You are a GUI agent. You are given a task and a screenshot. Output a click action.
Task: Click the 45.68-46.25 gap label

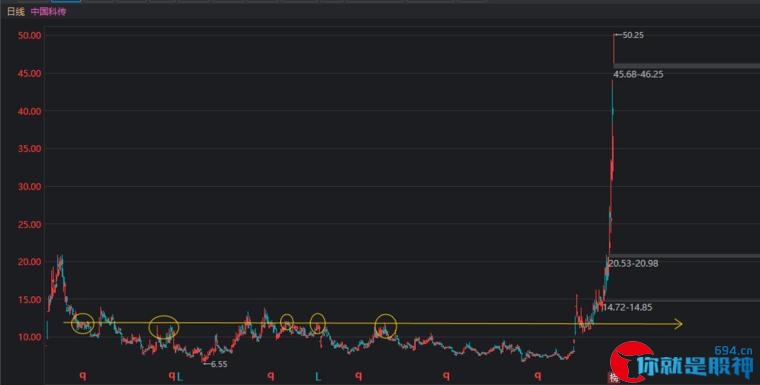pos(638,74)
